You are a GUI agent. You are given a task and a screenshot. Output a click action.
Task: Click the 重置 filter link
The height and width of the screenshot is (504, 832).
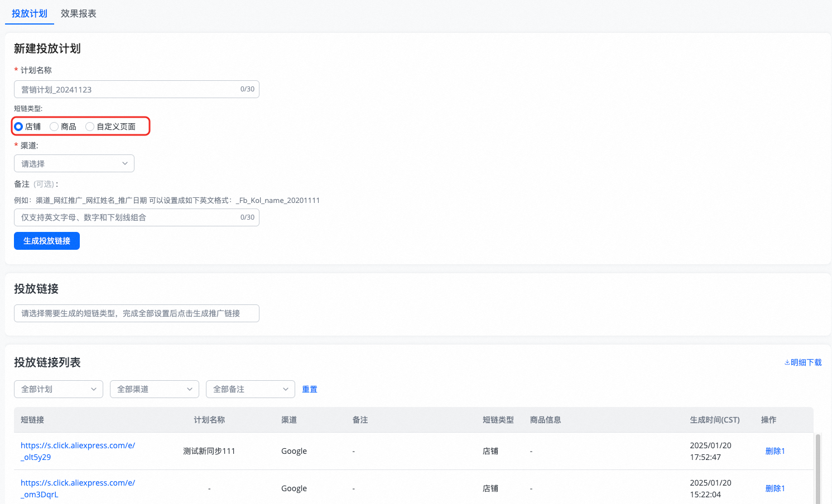[310, 389]
